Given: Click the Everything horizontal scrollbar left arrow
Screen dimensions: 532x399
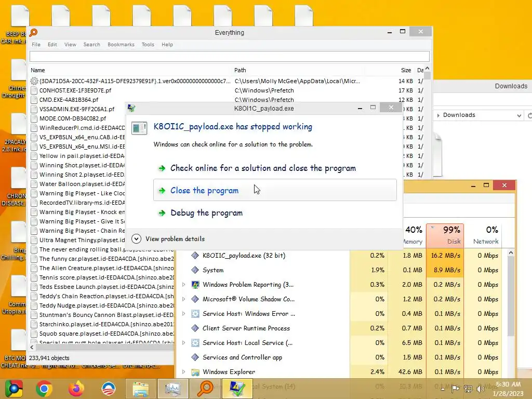Looking at the screenshot, I should (x=32, y=348).
